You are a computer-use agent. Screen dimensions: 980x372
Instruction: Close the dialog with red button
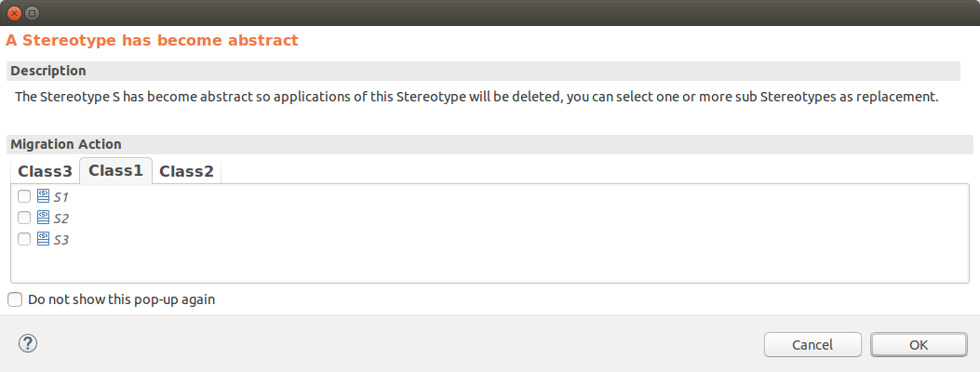[14, 12]
